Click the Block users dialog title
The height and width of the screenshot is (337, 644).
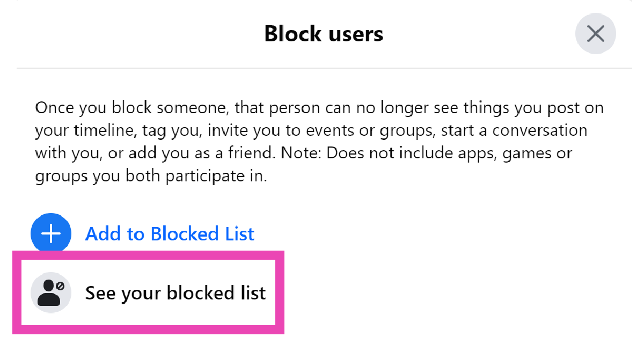coord(323,33)
